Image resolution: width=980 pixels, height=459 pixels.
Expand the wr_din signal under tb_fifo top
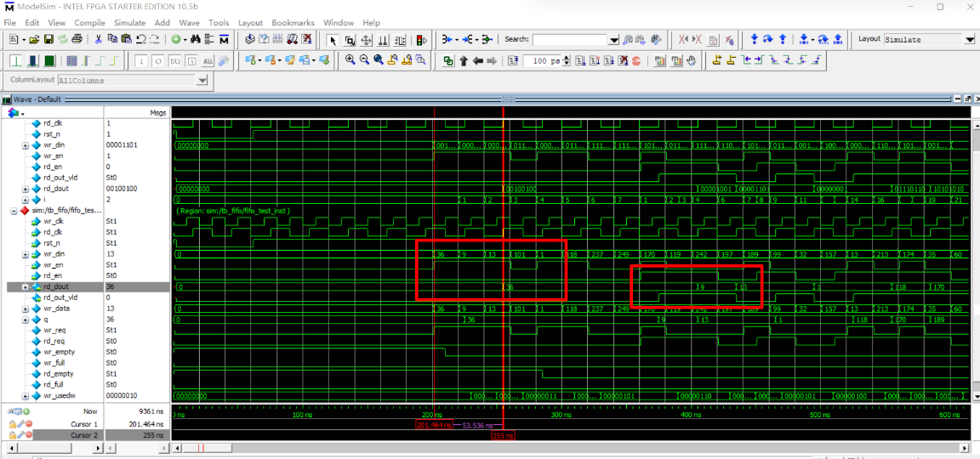tap(26, 145)
